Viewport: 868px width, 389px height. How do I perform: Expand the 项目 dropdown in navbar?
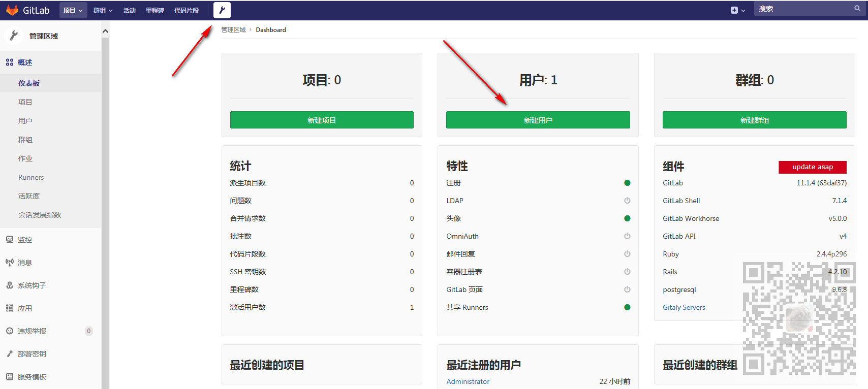[73, 10]
